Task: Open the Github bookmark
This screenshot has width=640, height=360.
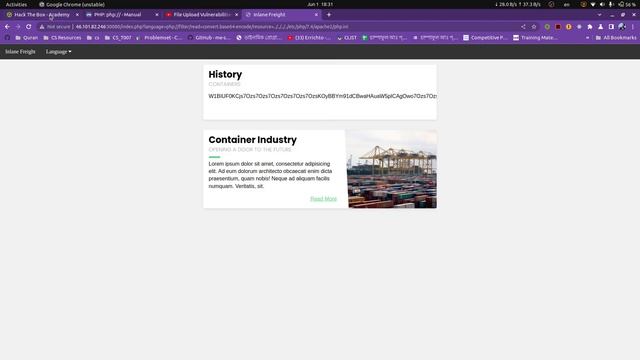Action: click(209, 38)
